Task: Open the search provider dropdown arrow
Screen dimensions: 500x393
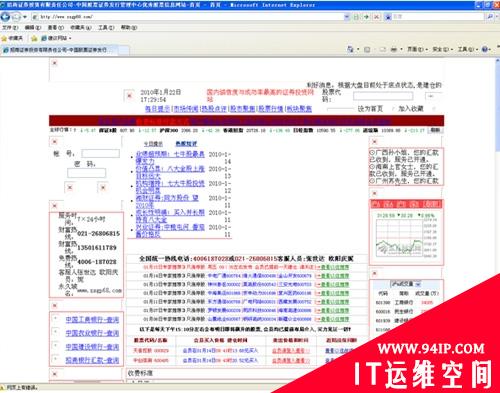Action: coord(496,16)
